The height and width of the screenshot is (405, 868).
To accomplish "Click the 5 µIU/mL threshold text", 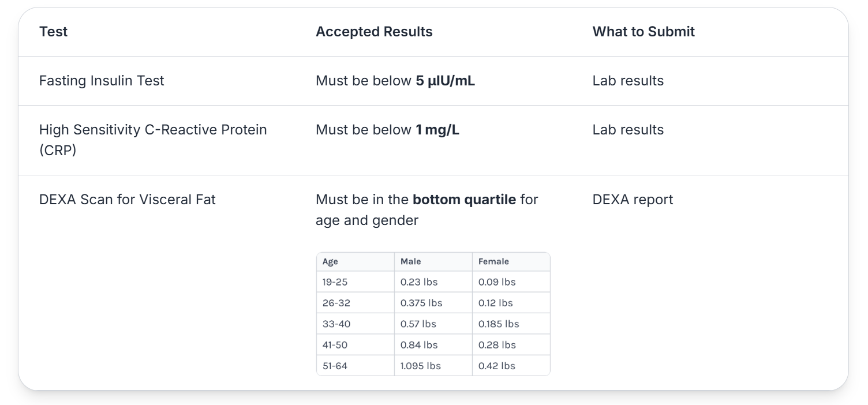I will click(445, 81).
